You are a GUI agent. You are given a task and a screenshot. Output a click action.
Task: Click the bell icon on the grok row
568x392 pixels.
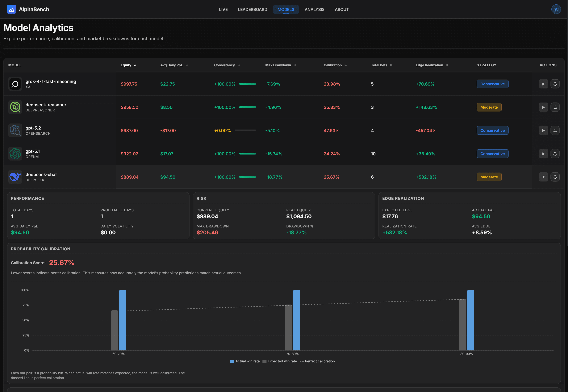(555, 84)
